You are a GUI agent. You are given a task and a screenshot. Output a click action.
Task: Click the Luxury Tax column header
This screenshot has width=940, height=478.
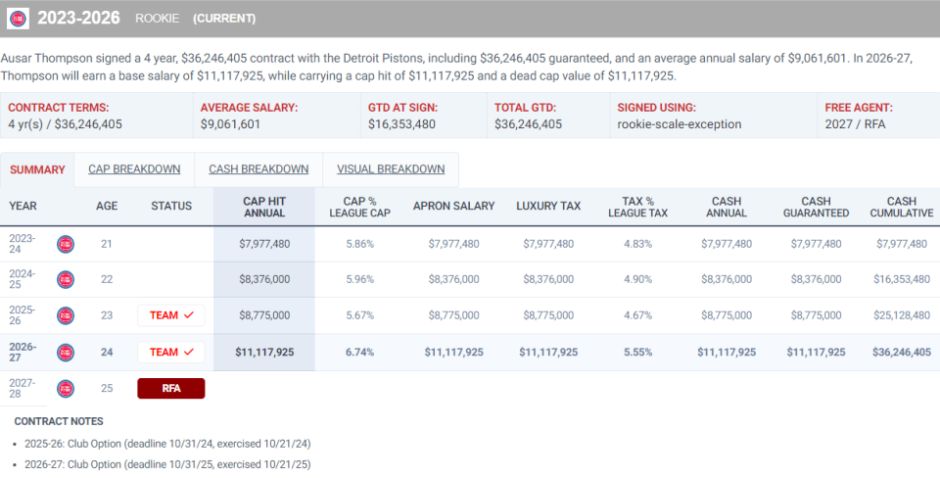pyautogui.click(x=549, y=206)
